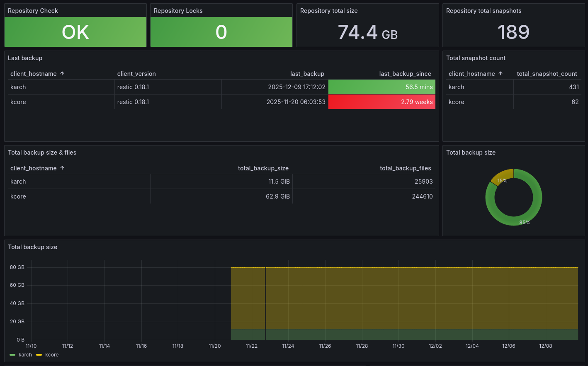Click the green karch legend color marker
588x366 pixels.
(12, 355)
